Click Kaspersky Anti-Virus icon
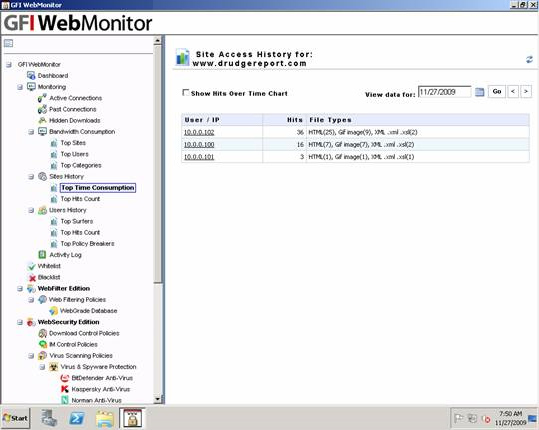 click(65, 389)
